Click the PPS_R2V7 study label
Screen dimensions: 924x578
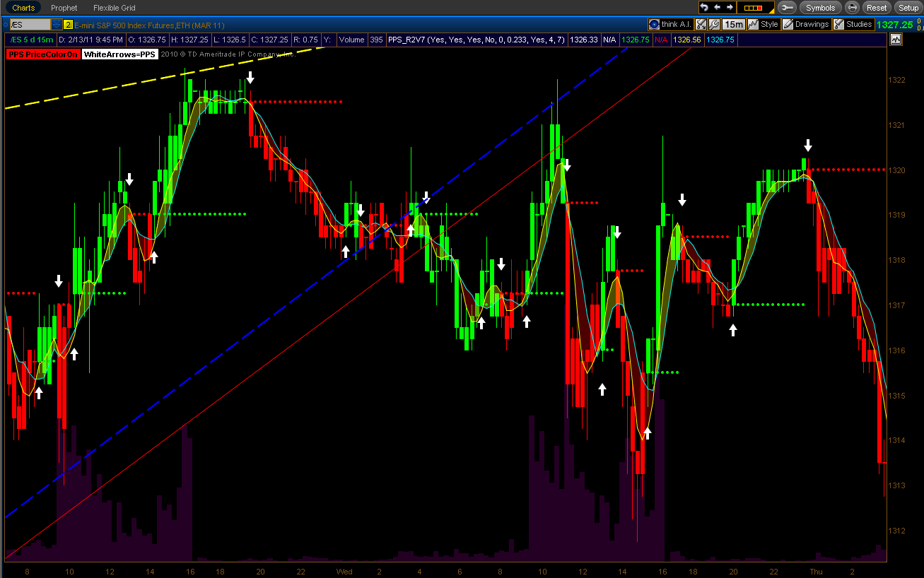pyautogui.click(x=476, y=40)
